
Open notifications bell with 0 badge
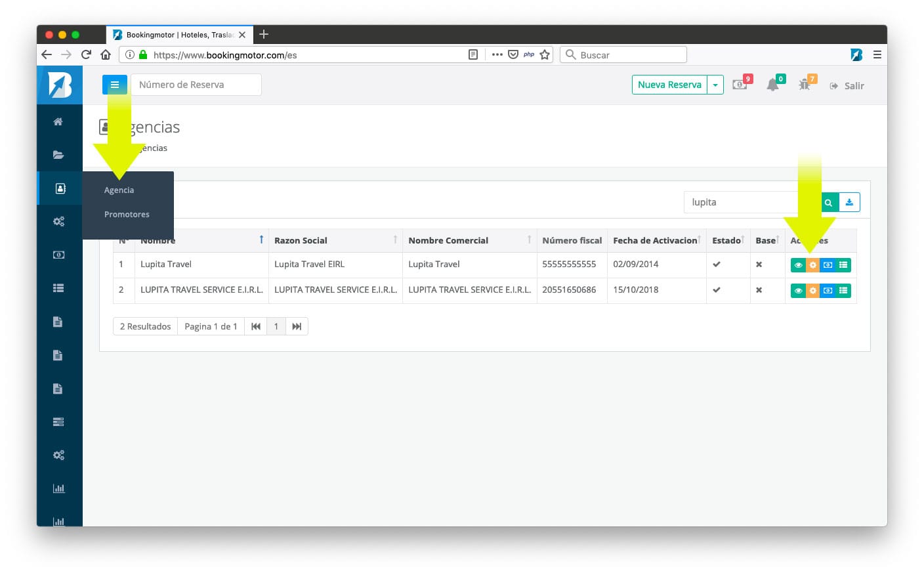(x=773, y=85)
